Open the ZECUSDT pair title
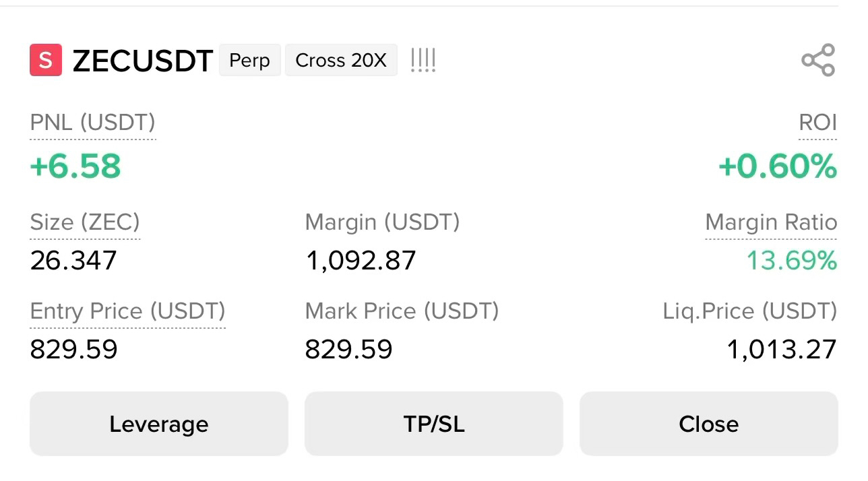Viewport: 868px width, 481px height. (x=143, y=61)
